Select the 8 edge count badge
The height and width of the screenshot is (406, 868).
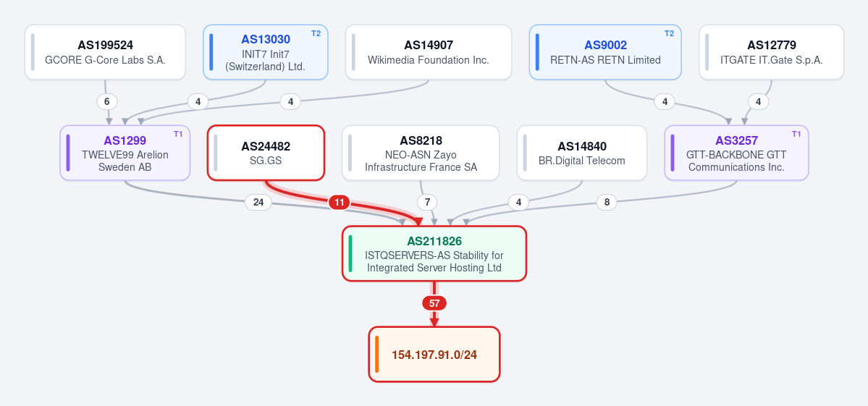click(x=607, y=203)
